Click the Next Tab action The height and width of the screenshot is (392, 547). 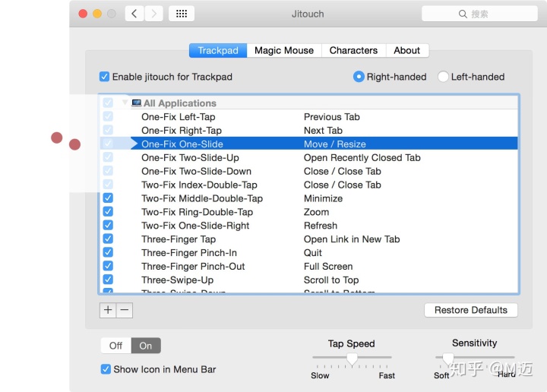tap(323, 131)
